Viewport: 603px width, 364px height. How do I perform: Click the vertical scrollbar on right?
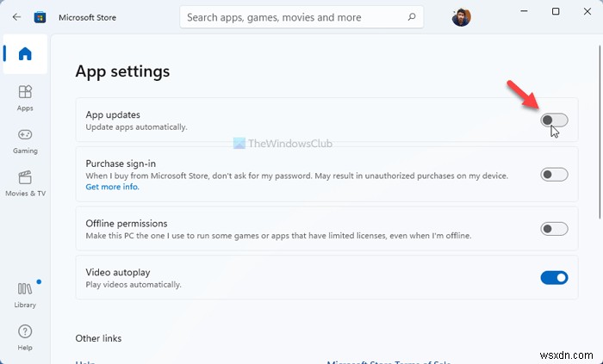click(x=600, y=133)
